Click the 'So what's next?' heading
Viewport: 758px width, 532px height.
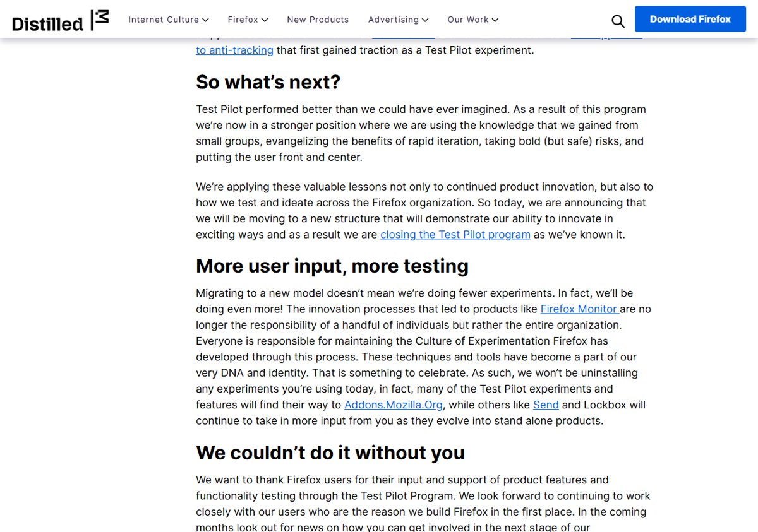point(268,82)
